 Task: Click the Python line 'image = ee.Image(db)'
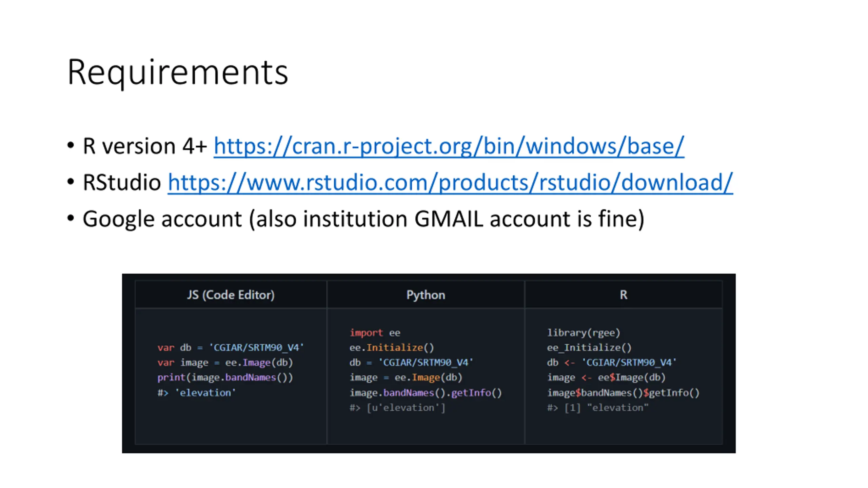pyautogui.click(x=406, y=378)
